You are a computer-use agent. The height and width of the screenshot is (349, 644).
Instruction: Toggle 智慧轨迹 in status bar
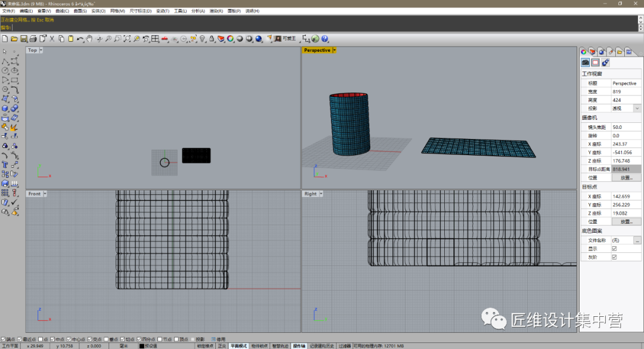[280, 346]
